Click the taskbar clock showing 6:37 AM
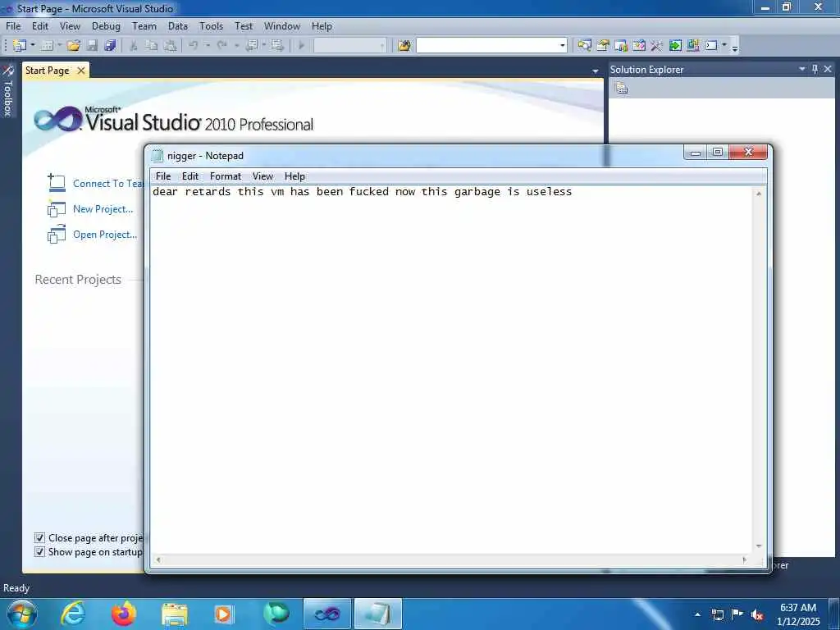Viewport: 840px width, 630px height. [798, 614]
